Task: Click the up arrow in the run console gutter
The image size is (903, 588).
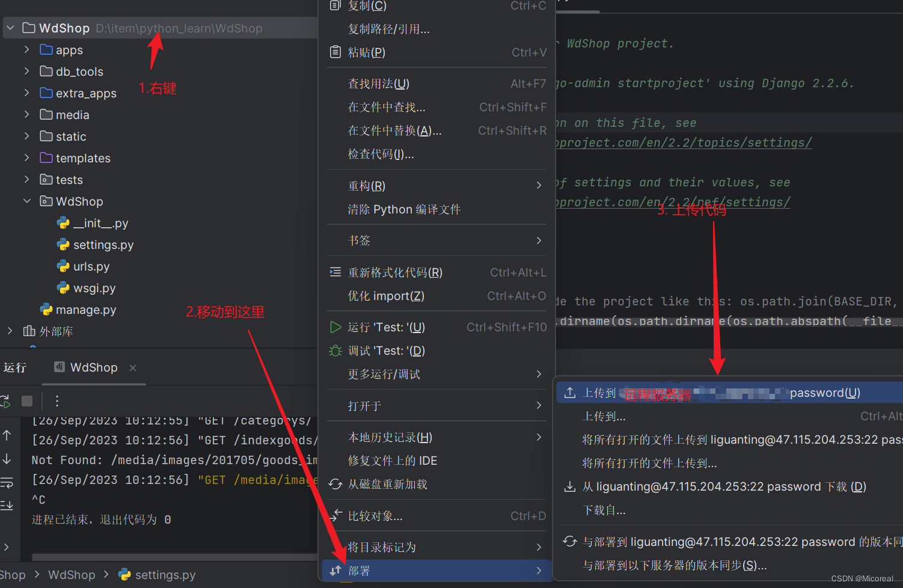Action: tap(7, 435)
